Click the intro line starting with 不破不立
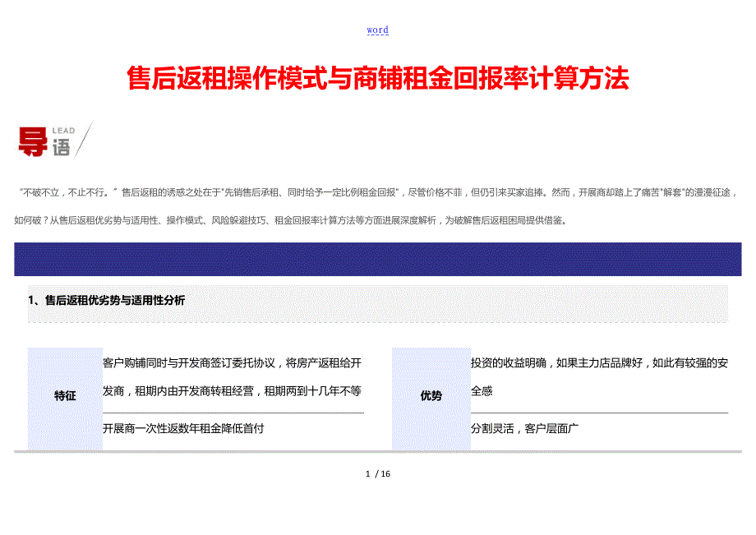 click(377, 193)
